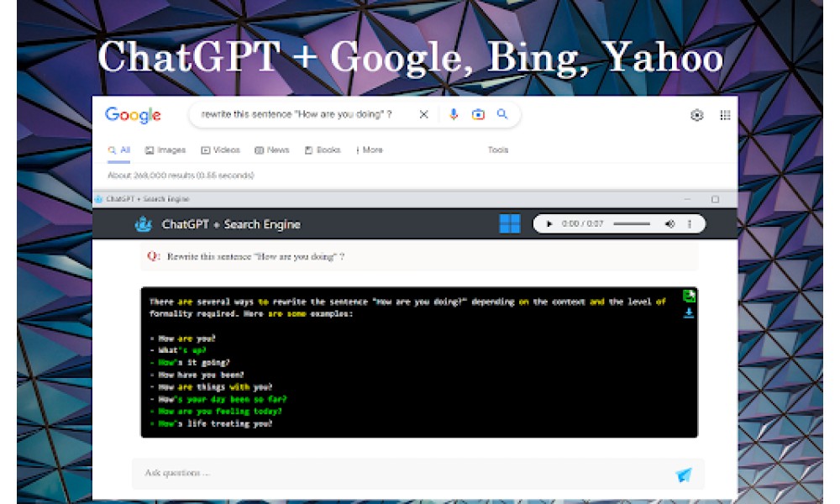The image size is (840, 504).
Task: Seek along the audio progress bar
Action: click(x=632, y=224)
